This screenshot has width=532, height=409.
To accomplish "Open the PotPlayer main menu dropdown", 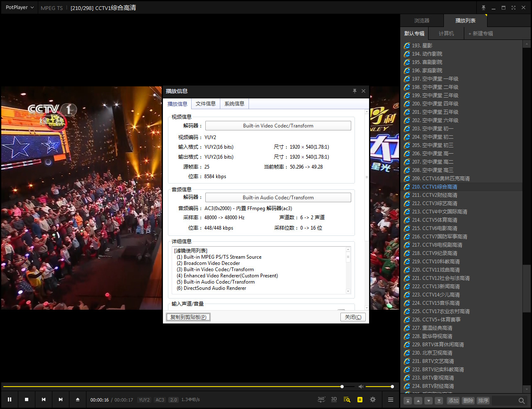I will [20, 7].
